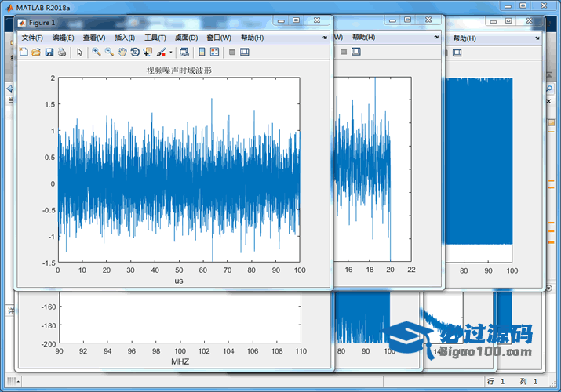Enable the Rotate 3D tool
Screen dimensions: 561x392
tap(134, 53)
